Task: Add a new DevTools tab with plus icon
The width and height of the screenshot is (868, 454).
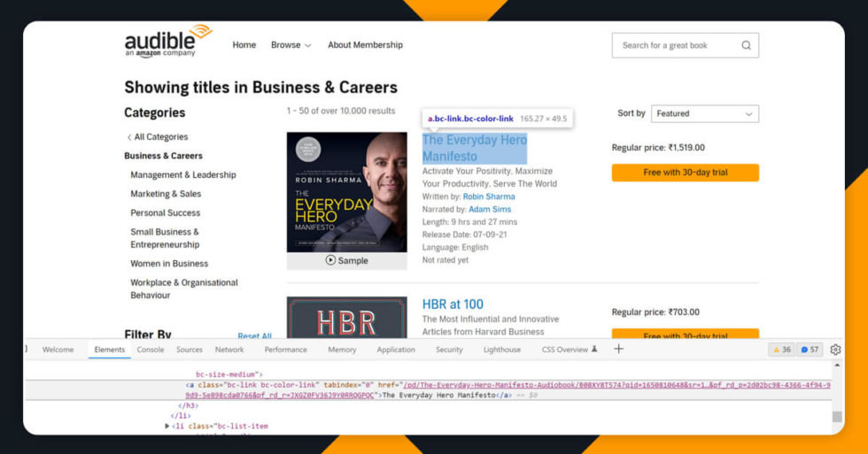Action: coord(618,349)
